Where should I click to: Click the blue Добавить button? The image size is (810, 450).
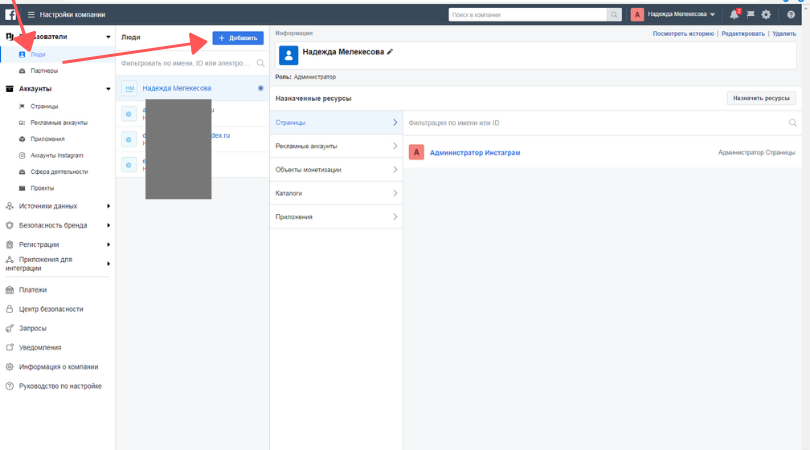pyautogui.click(x=238, y=38)
